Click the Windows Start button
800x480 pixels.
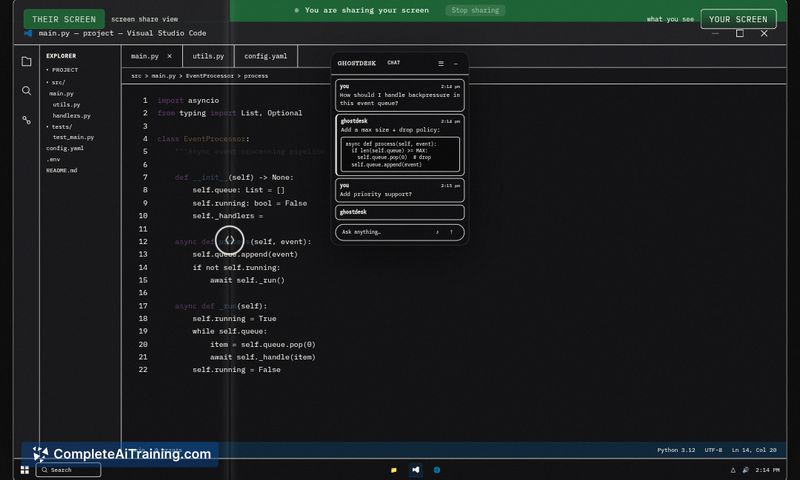(24, 470)
